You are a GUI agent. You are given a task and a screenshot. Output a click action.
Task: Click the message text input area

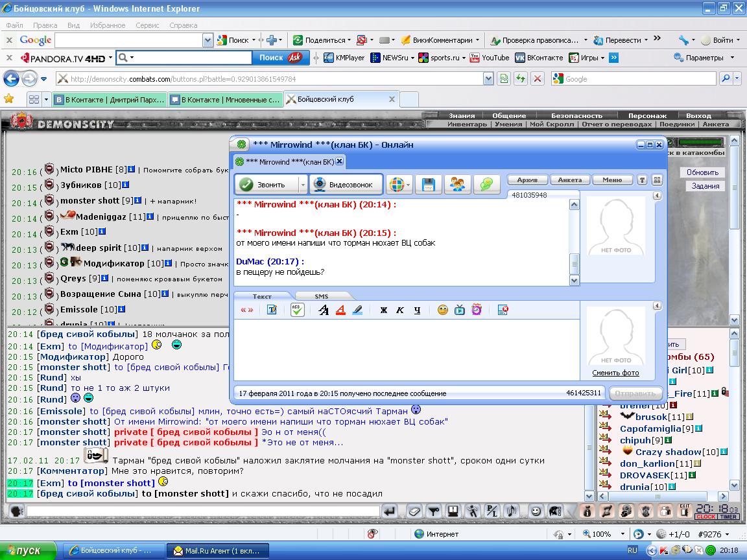[x=407, y=349]
